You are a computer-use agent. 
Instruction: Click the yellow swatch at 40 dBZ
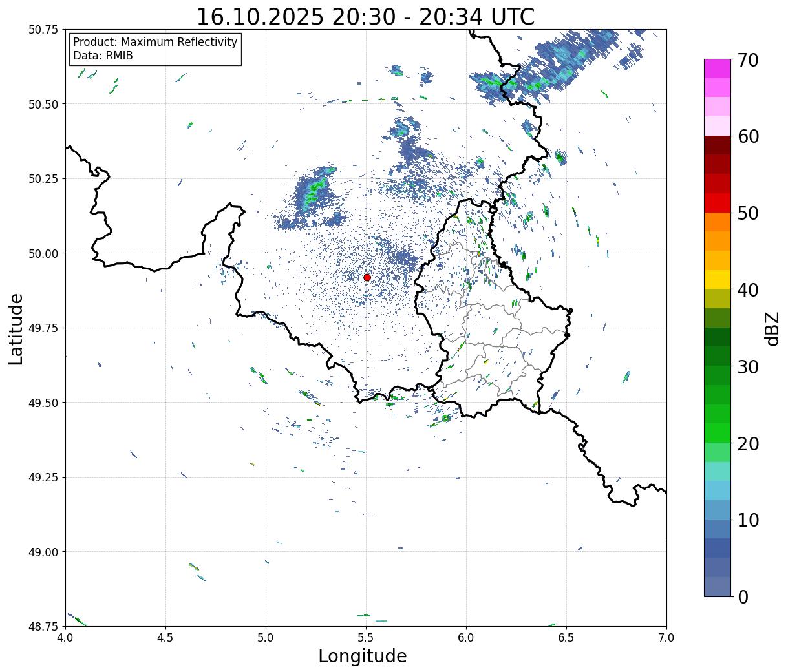[x=718, y=280]
